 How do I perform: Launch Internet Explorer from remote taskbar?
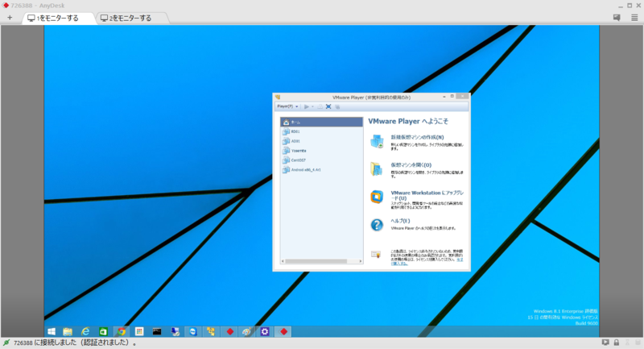[x=85, y=331]
